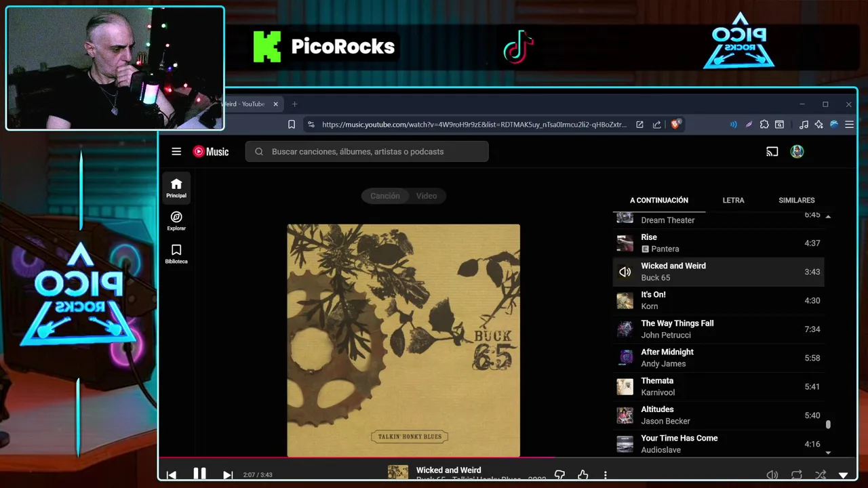Screen dimensions: 868x488
Task: Click the music note media control icon
Action: pyautogui.click(x=804, y=125)
